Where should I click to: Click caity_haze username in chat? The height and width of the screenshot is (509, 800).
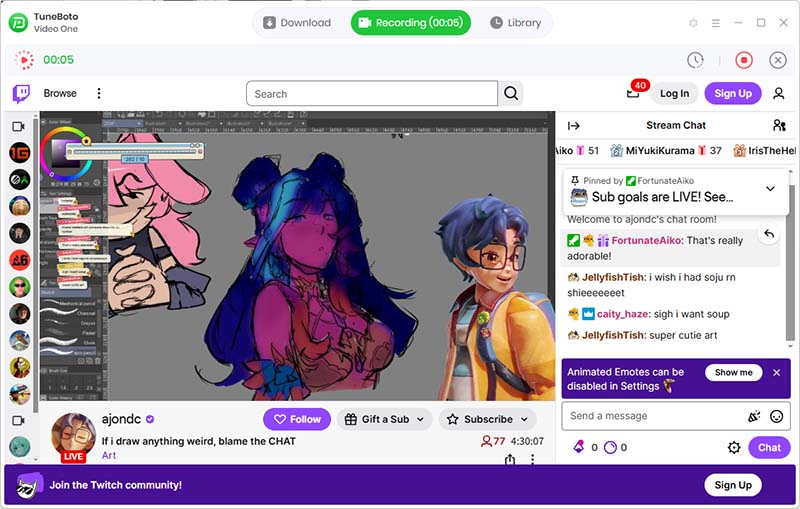click(622, 314)
